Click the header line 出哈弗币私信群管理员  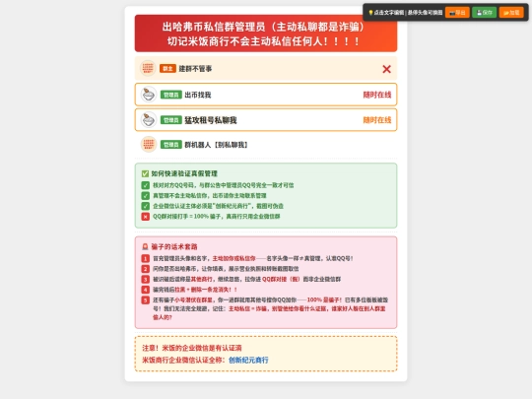263,27
